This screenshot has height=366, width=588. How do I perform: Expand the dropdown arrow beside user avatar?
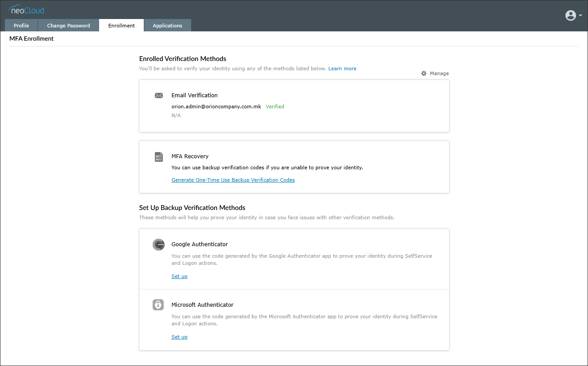click(580, 16)
